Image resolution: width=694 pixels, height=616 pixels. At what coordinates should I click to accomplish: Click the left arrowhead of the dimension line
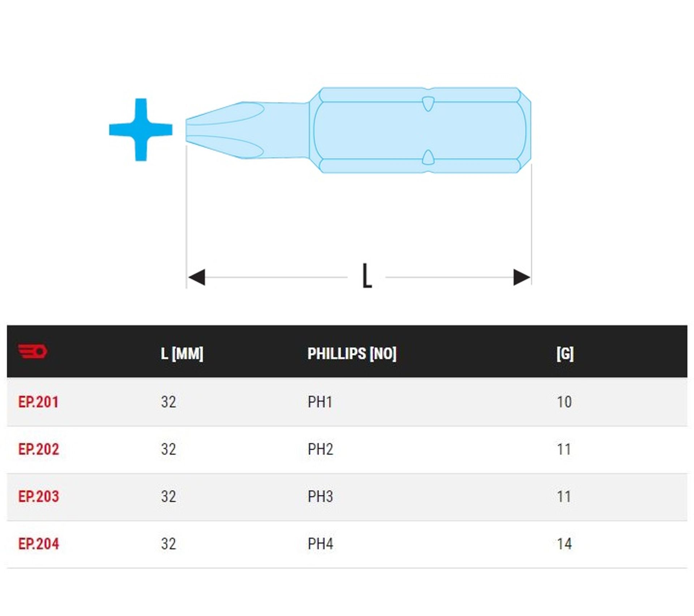(197, 277)
